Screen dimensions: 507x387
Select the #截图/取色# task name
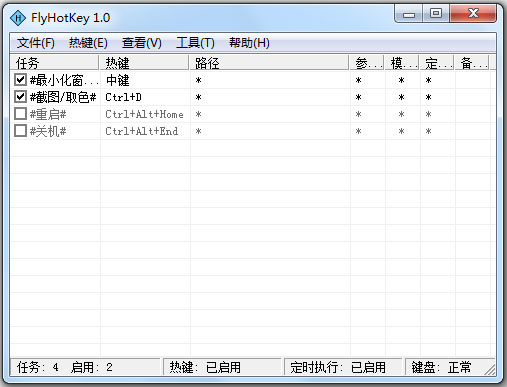(63, 97)
